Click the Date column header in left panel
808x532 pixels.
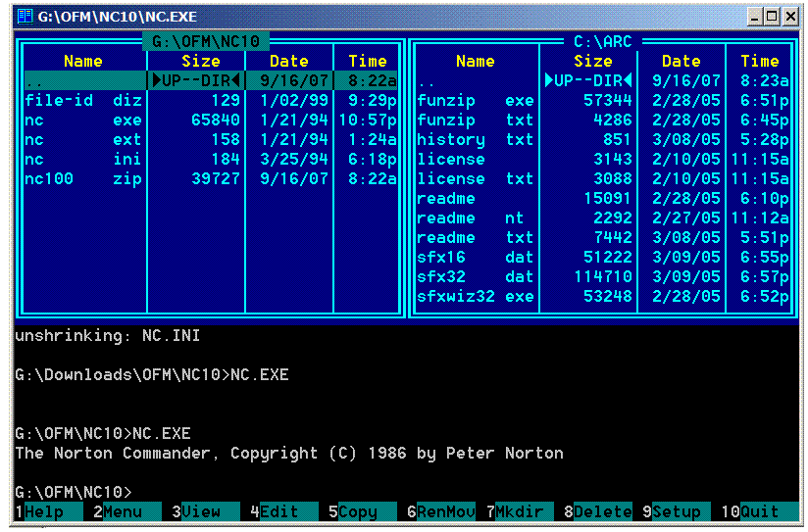pyautogui.click(x=288, y=61)
